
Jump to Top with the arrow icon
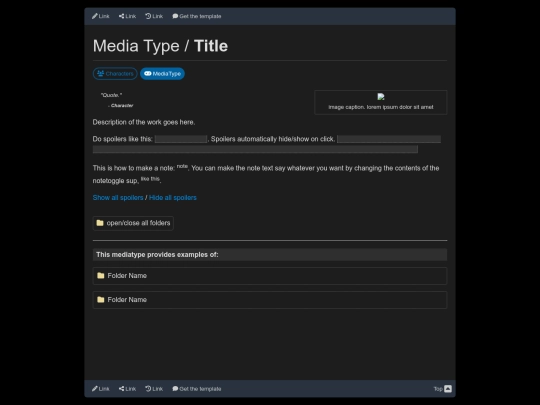point(443,389)
